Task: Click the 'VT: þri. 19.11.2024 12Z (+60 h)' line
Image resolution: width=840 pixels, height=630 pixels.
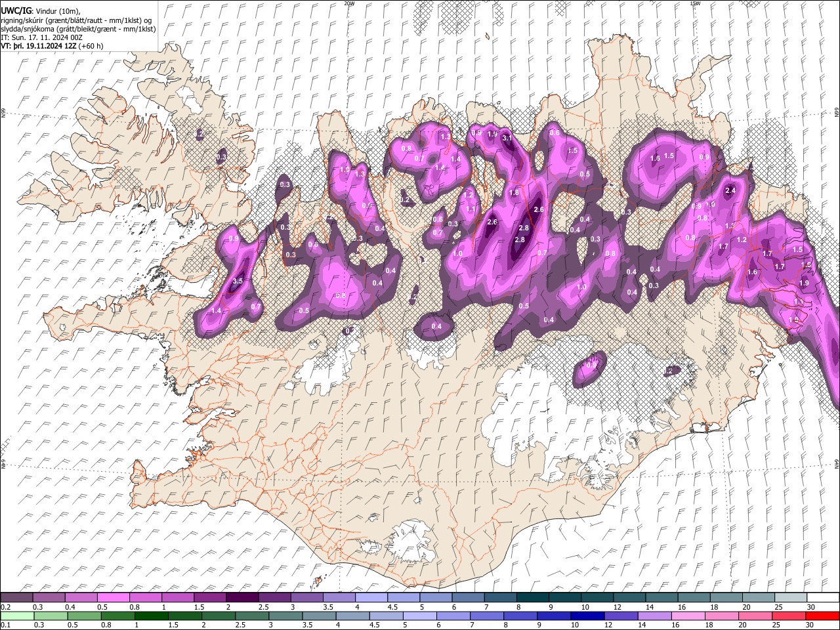Action: tap(52, 46)
